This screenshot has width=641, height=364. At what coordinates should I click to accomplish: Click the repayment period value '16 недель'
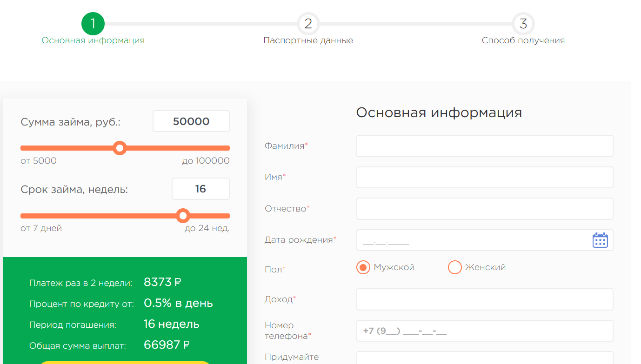pos(172,324)
